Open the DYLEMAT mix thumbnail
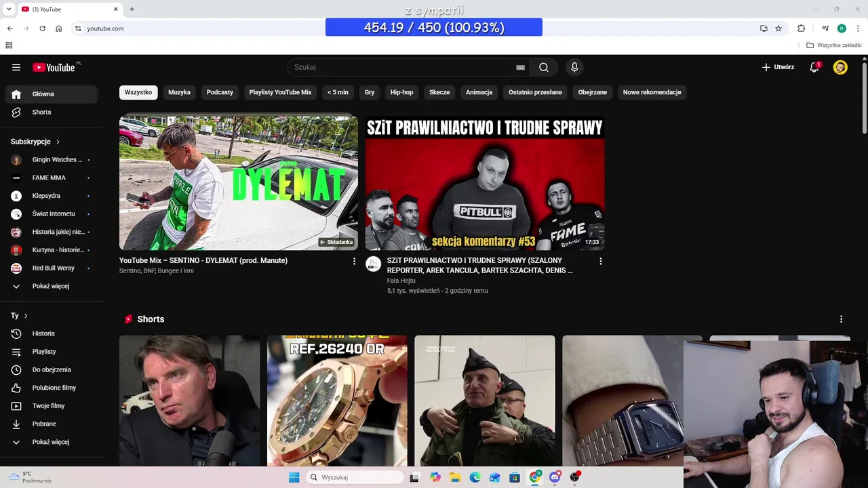The width and height of the screenshot is (868, 488). 239,183
